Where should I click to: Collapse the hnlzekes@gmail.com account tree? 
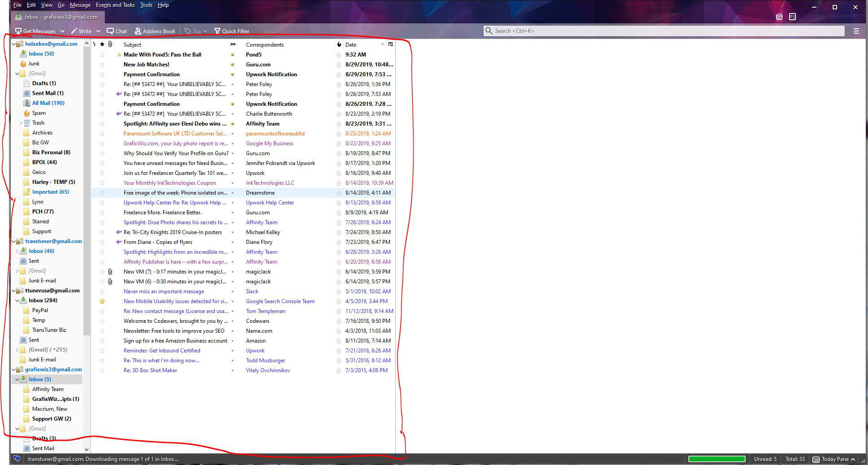tap(13, 44)
